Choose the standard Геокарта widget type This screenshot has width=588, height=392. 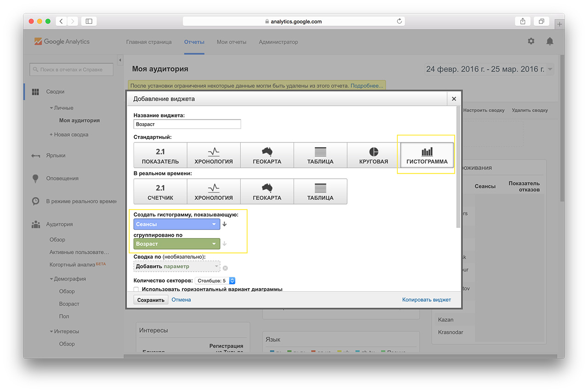point(267,155)
